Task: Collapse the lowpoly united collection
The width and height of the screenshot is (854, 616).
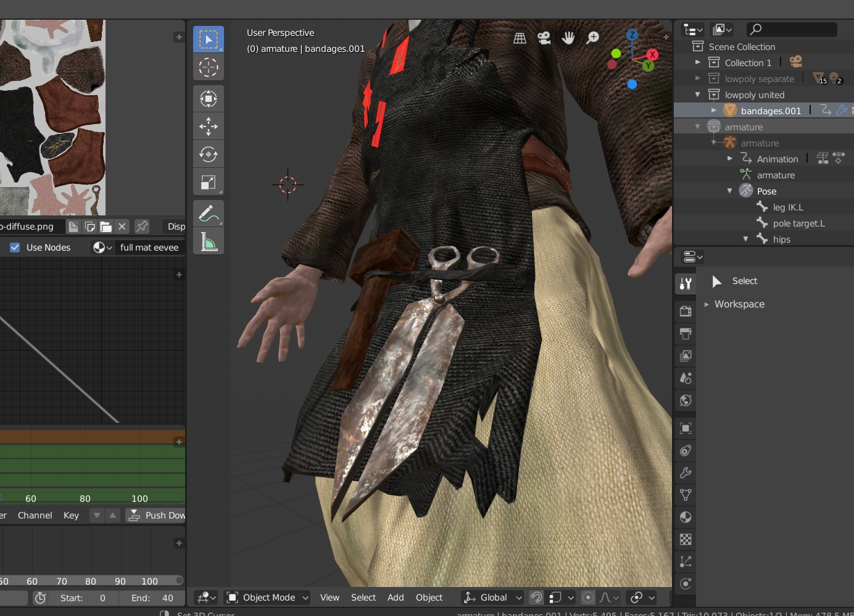Action: click(x=697, y=94)
